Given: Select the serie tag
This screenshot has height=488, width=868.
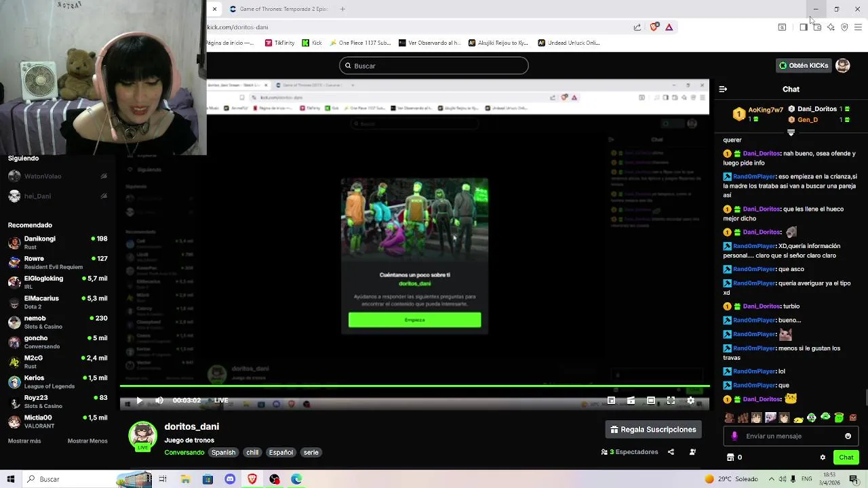Looking at the screenshot, I should click(x=311, y=453).
